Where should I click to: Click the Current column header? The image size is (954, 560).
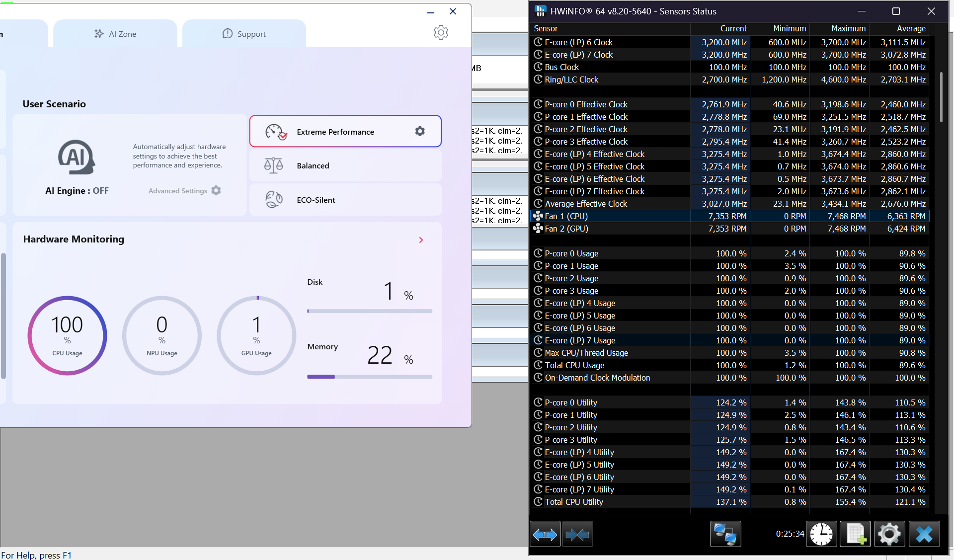[x=720, y=29]
